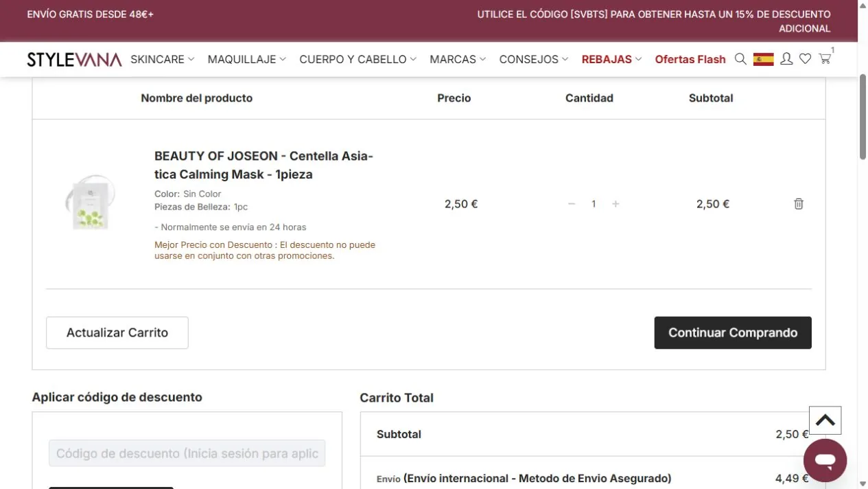Click the Continuar Comprando button

pyautogui.click(x=733, y=332)
